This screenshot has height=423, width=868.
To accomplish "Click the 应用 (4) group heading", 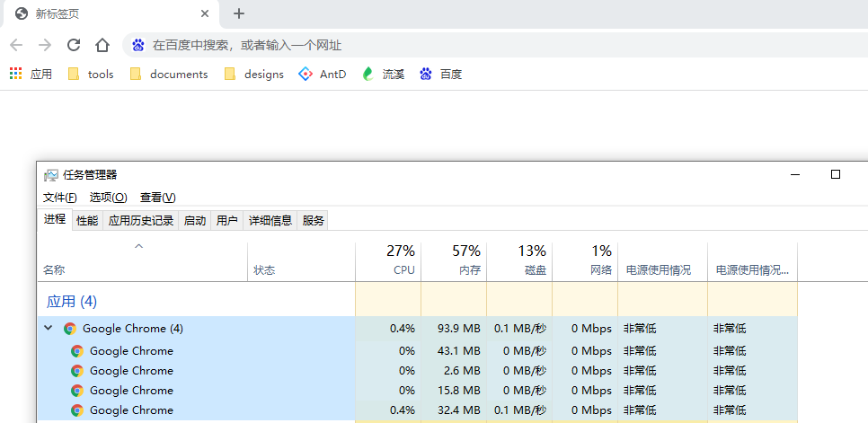I will [x=72, y=302].
